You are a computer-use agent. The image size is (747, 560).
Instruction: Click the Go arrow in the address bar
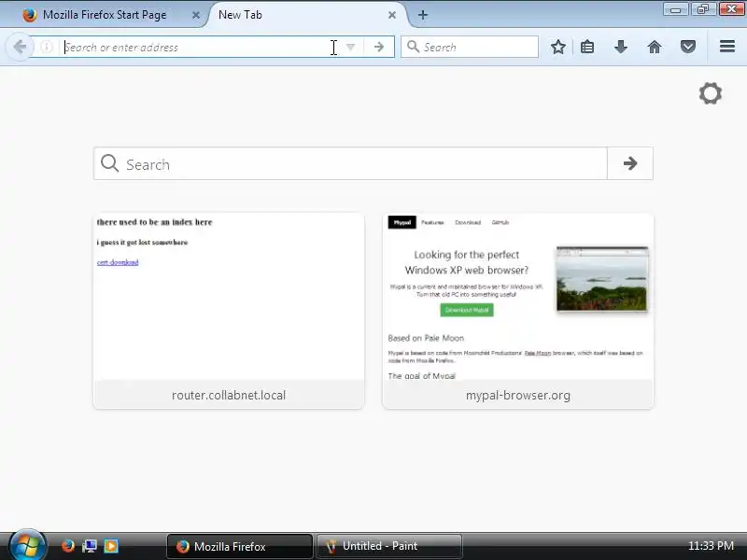click(379, 48)
